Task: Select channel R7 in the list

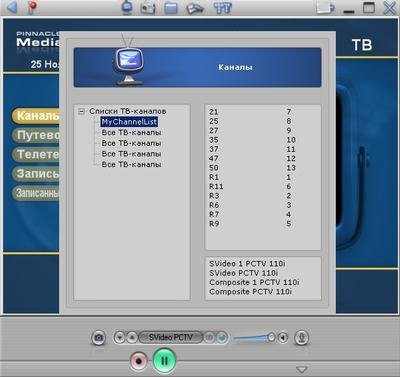Action: [x=263, y=215]
